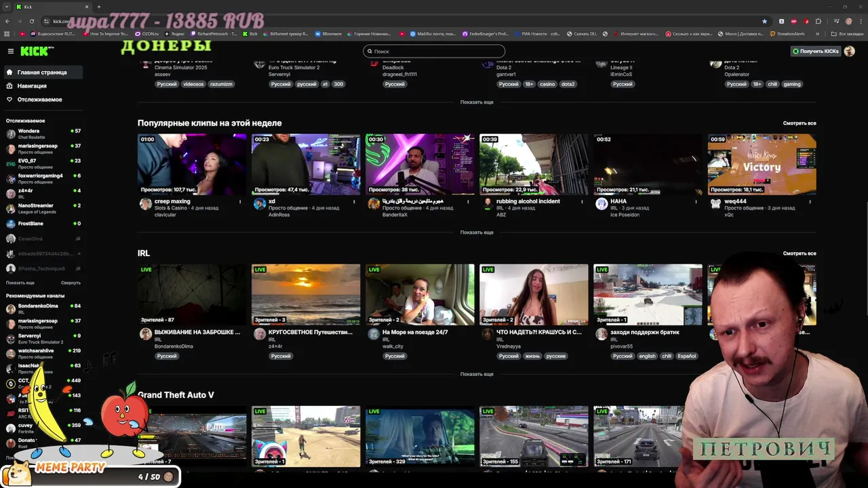868x488 pixels.
Task: Open clavicular avatar under creep maxing clip
Action: pos(145,204)
